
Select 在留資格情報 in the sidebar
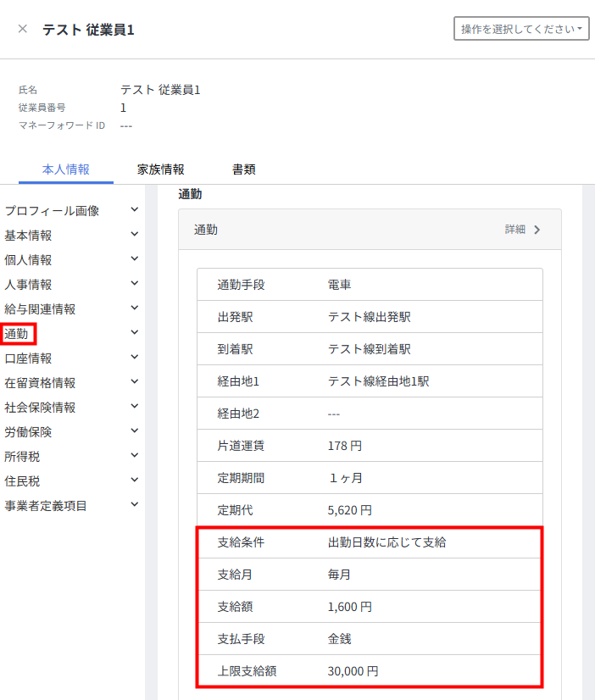(40, 383)
